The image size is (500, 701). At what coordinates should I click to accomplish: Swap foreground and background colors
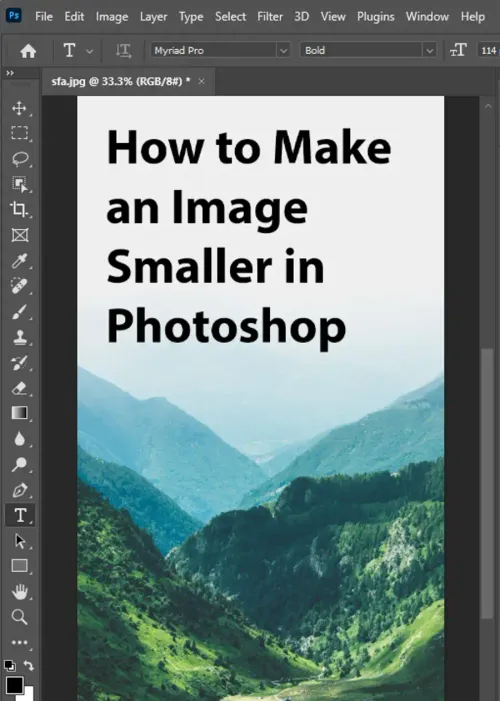click(29, 665)
